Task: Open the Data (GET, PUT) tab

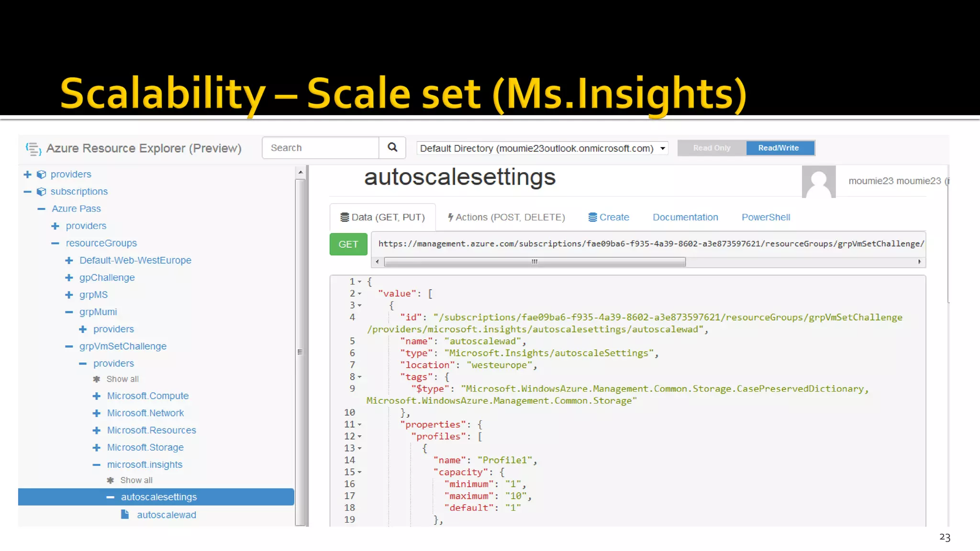Action: 383,218
